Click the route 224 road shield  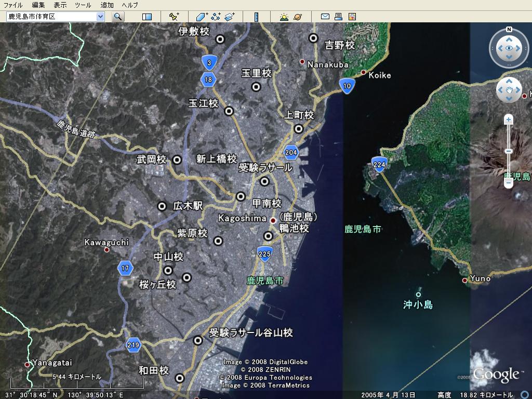379,165
